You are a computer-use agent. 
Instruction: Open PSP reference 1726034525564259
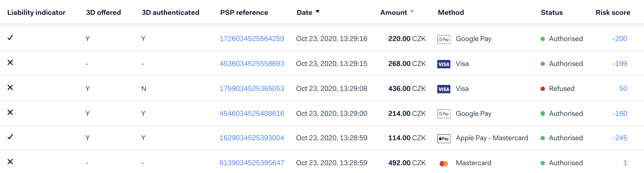click(x=252, y=39)
